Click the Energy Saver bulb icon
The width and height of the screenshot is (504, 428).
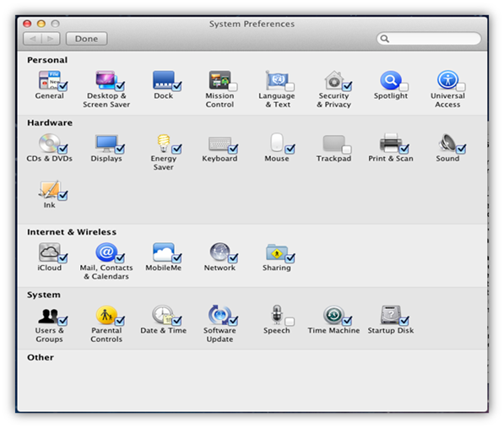click(x=163, y=143)
